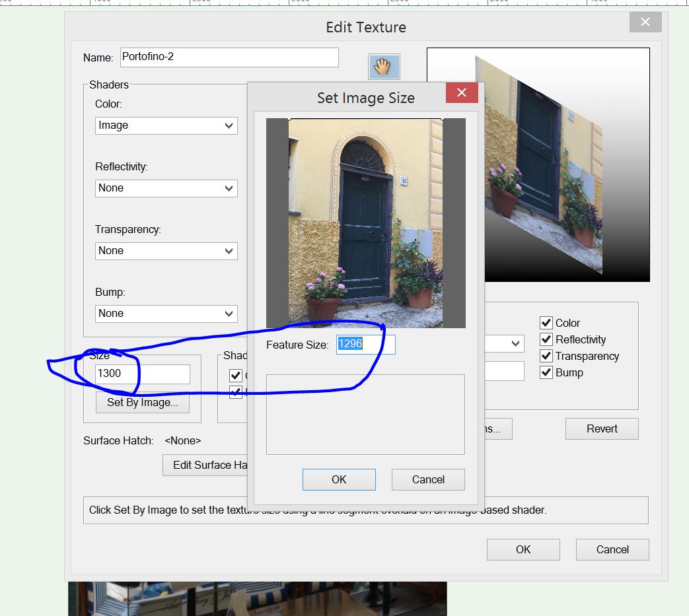Click the texture Name field
The image size is (689, 616).
coord(229,57)
